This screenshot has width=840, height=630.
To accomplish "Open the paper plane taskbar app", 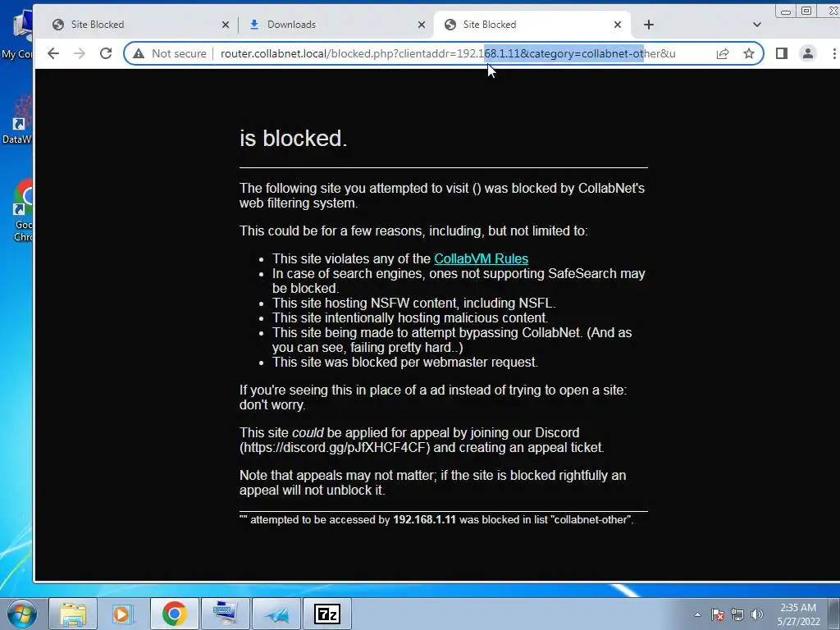I will (x=276, y=614).
